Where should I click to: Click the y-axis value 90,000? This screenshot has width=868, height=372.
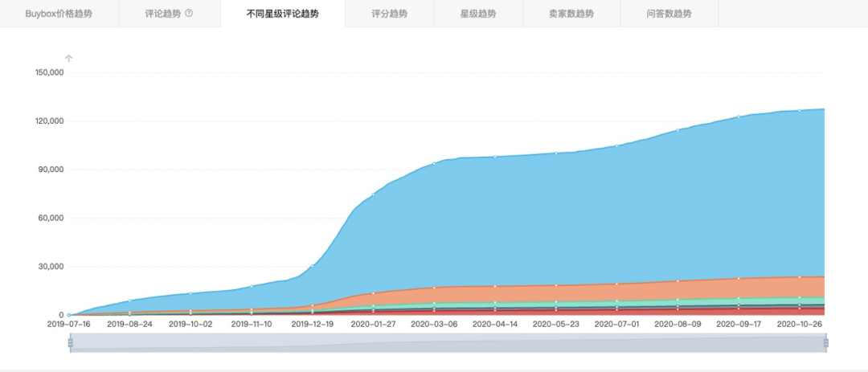click(51, 170)
